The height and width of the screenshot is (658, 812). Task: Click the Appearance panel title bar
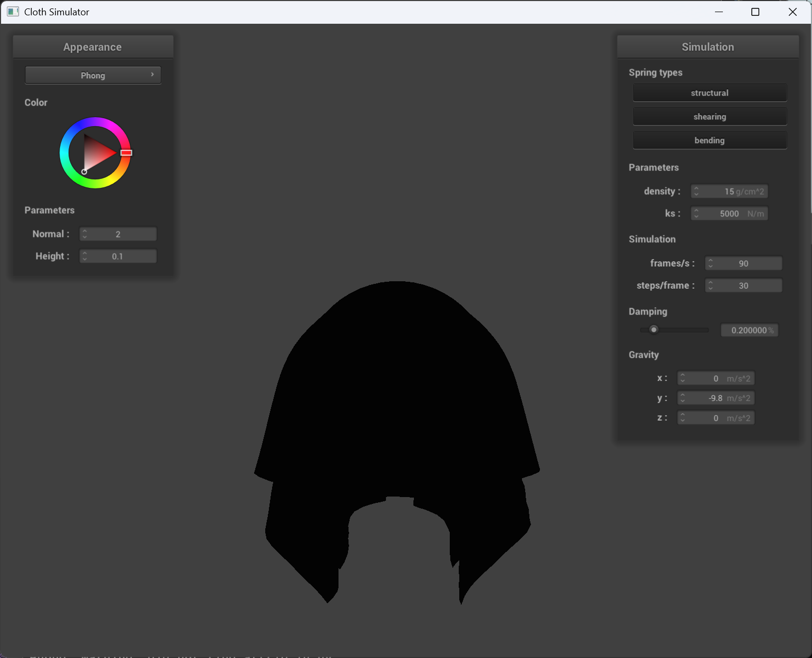pyautogui.click(x=93, y=47)
